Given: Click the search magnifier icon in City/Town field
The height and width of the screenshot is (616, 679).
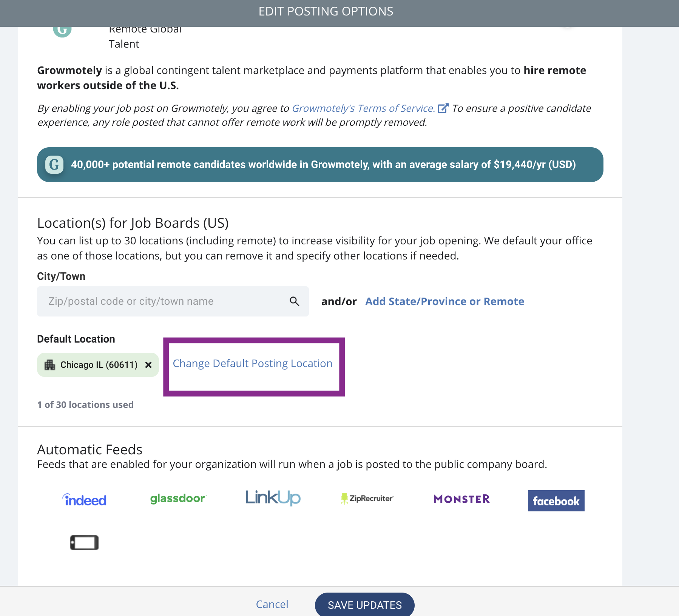Looking at the screenshot, I should pyautogui.click(x=294, y=301).
